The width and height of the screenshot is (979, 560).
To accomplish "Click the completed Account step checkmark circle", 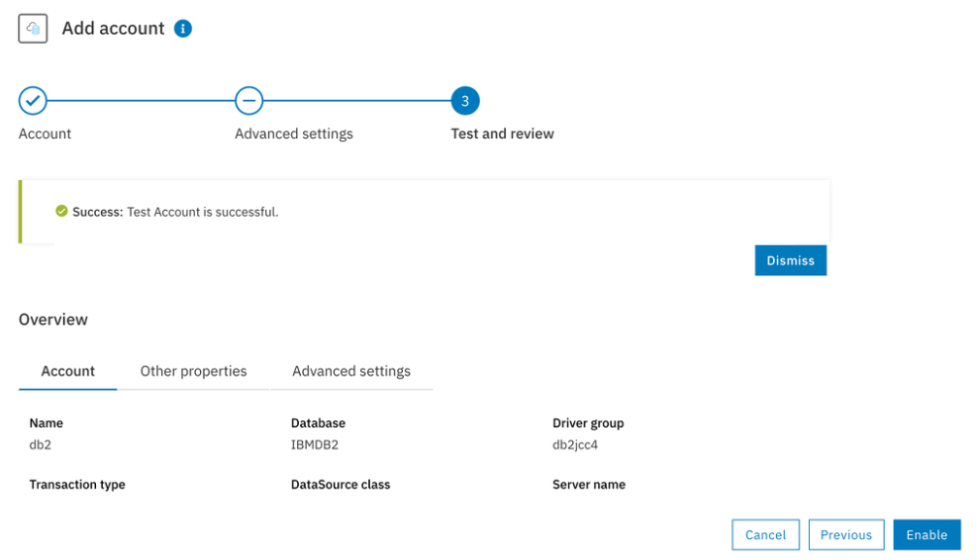I will 33,101.
